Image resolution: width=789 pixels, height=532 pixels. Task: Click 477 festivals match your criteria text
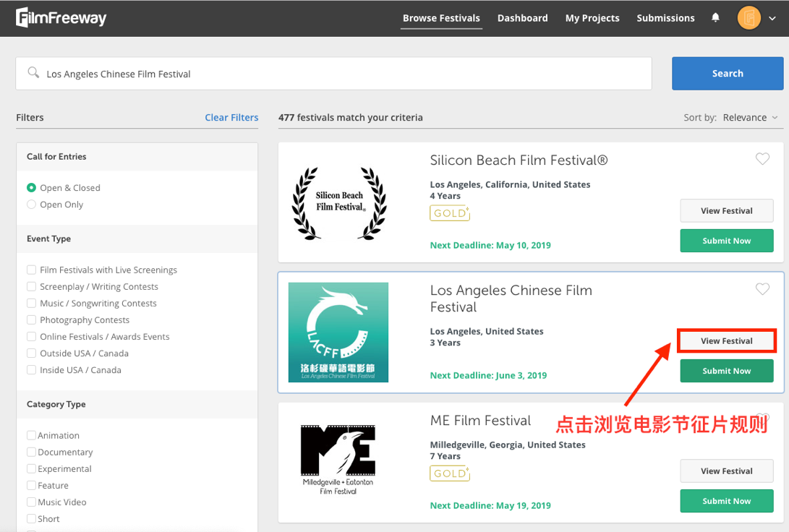[x=350, y=118]
